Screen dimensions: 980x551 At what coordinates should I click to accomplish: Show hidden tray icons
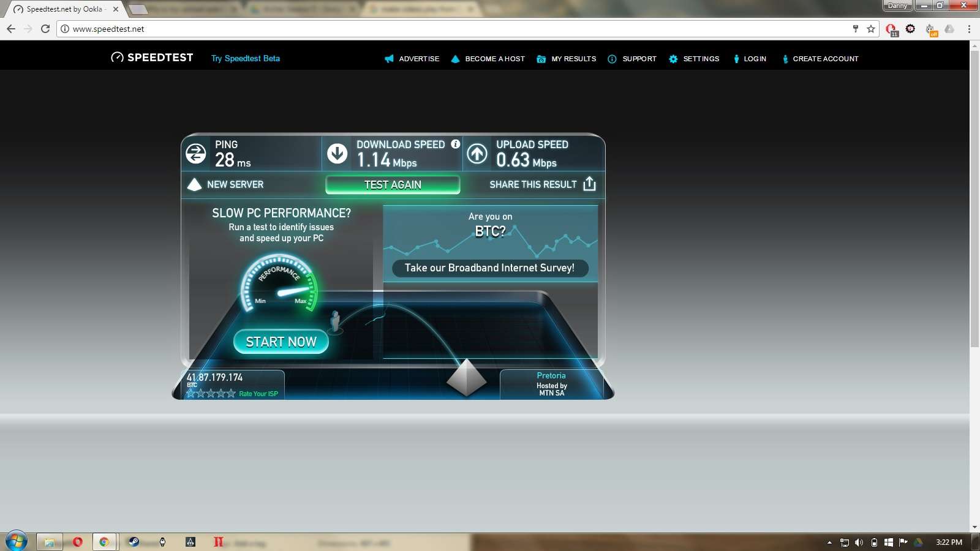(x=829, y=542)
